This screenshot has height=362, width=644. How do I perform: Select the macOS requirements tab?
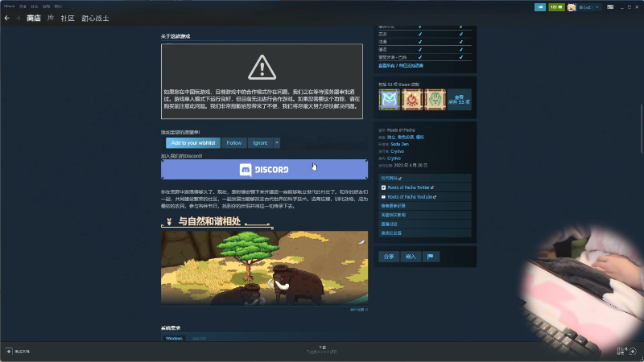pyautogui.click(x=199, y=338)
